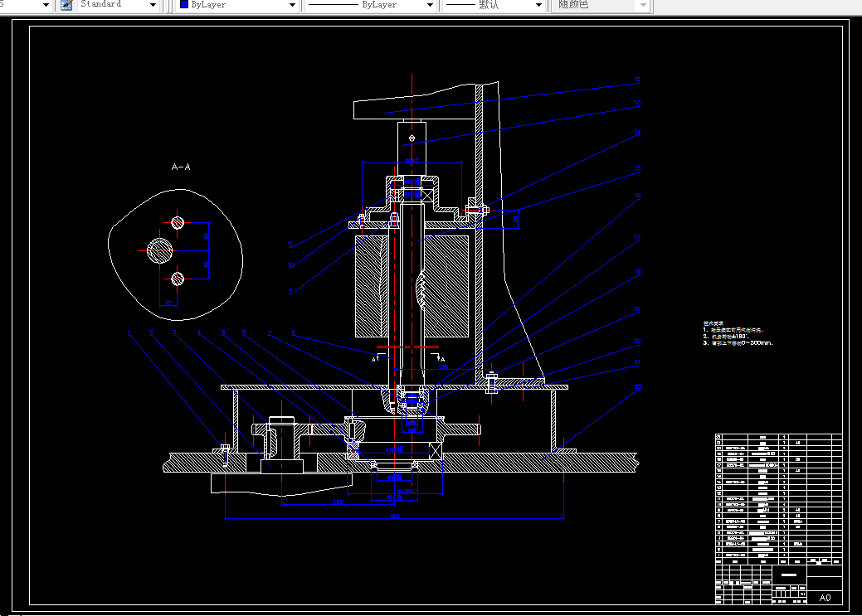This screenshot has height=616, width=862.
Task: Click the blue ByLayer color swatch
Action: (x=184, y=4)
